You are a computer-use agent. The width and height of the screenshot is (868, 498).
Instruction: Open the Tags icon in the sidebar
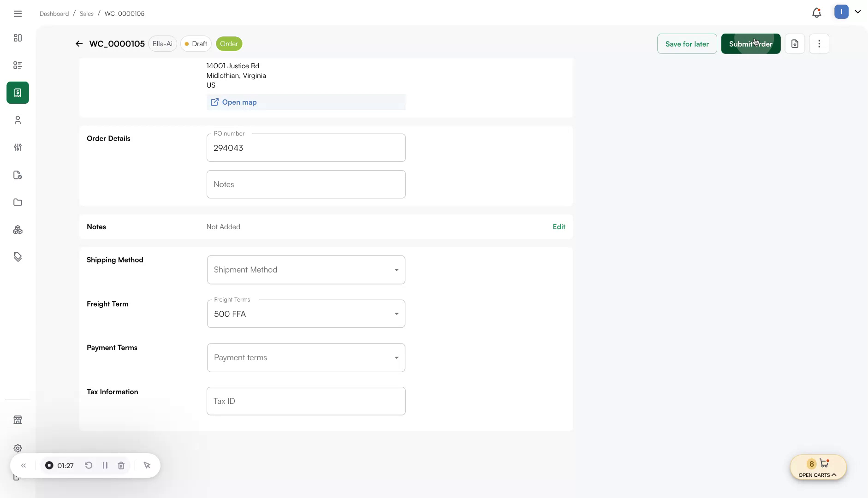tap(18, 256)
